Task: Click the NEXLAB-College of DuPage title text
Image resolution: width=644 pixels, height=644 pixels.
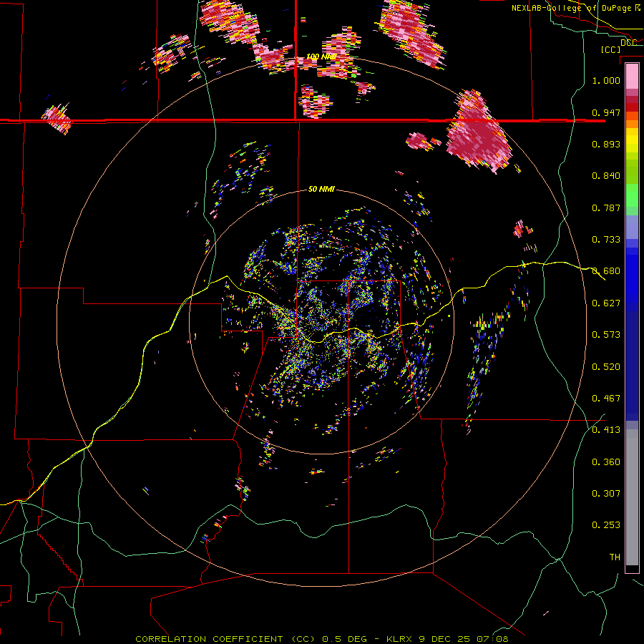Action: pyautogui.click(x=572, y=8)
